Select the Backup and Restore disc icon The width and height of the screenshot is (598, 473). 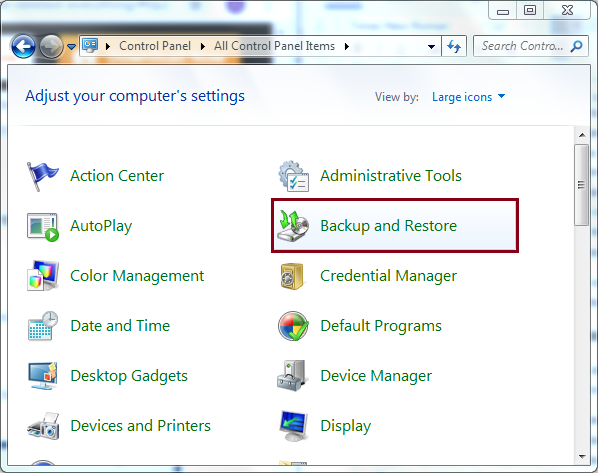pos(293,226)
